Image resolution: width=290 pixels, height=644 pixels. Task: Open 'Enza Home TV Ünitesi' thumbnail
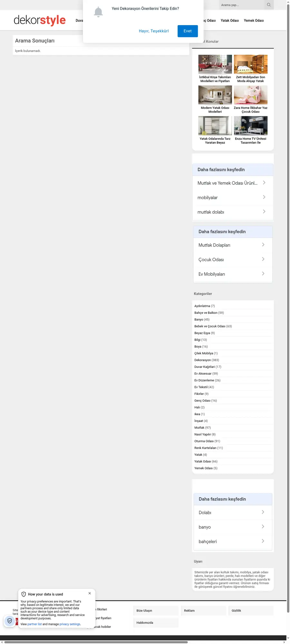pyautogui.click(x=251, y=126)
